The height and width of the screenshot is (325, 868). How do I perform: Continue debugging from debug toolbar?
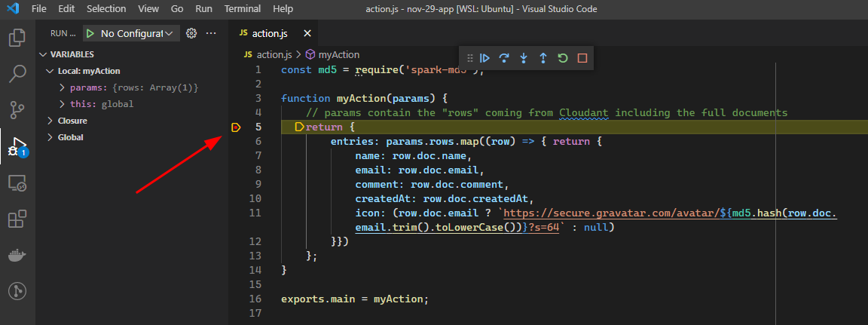[485, 58]
